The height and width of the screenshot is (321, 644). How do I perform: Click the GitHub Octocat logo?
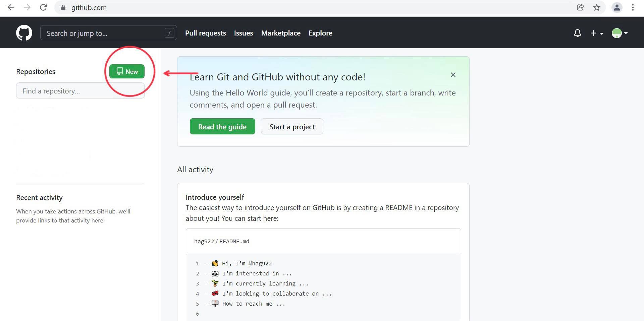point(24,33)
